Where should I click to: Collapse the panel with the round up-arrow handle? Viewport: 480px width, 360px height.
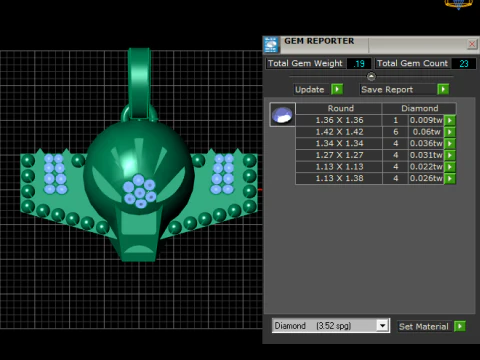pyautogui.click(x=371, y=77)
